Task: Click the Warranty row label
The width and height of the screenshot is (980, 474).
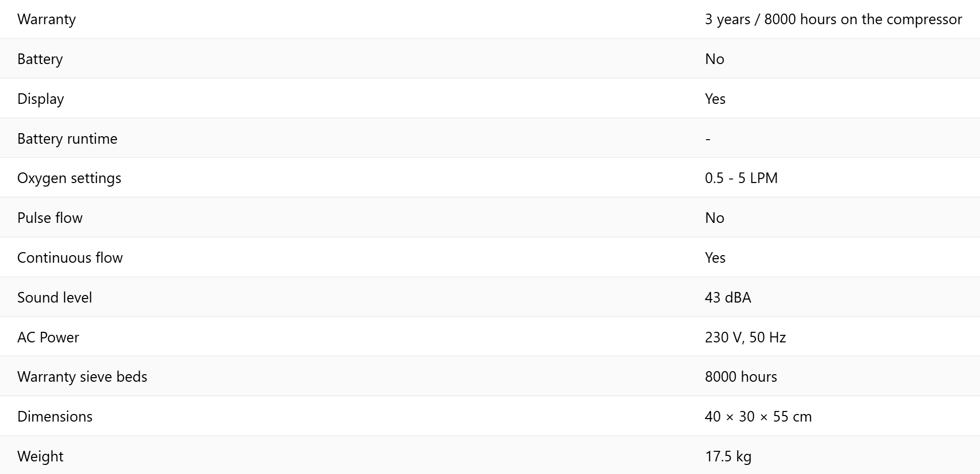Action: (46, 19)
